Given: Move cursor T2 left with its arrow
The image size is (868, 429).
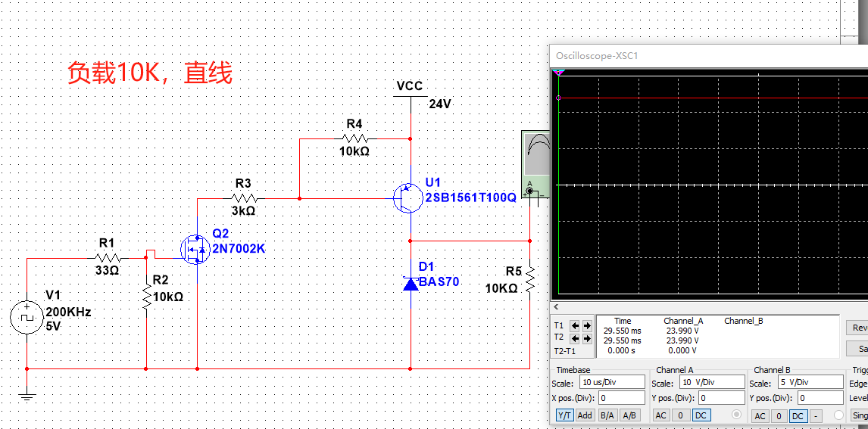Looking at the screenshot, I should [575, 337].
